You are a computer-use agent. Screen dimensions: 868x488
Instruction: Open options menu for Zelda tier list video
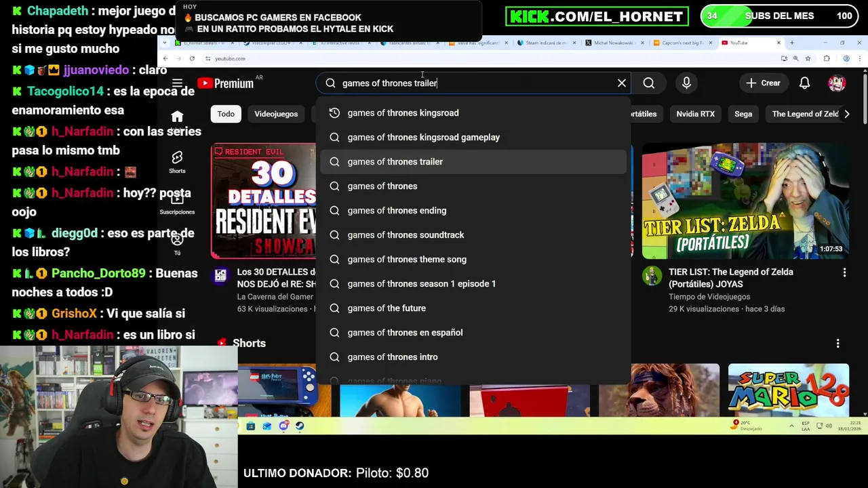[844, 272]
